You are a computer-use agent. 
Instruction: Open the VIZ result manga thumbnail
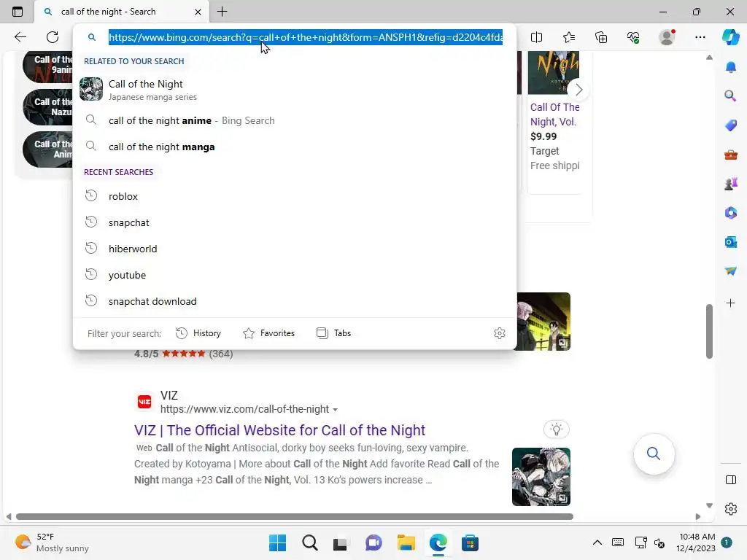tap(541, 477)
